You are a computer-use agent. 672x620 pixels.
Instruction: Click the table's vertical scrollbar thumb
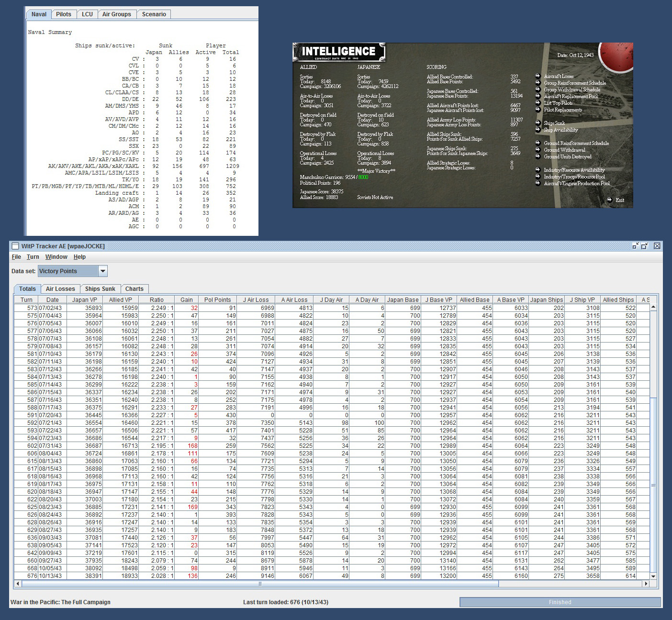click(x=653, y=485)
